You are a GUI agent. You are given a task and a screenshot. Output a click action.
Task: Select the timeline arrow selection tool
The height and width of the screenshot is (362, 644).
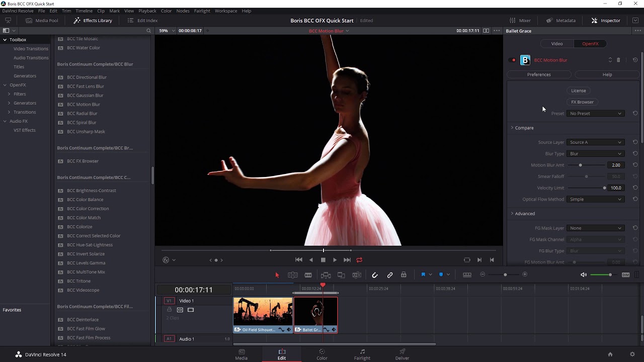tap(277, 275)
